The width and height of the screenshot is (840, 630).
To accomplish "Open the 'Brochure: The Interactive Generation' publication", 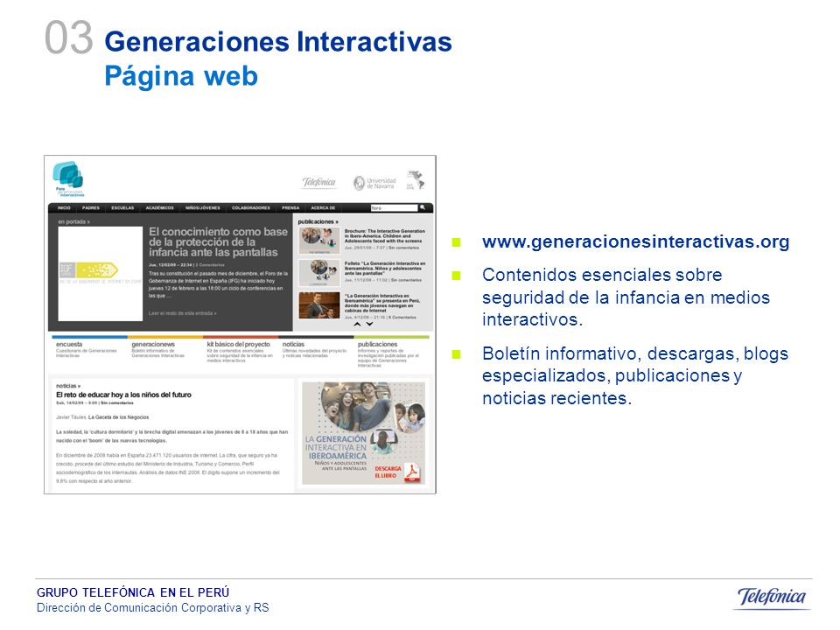I will coord(385,236).
